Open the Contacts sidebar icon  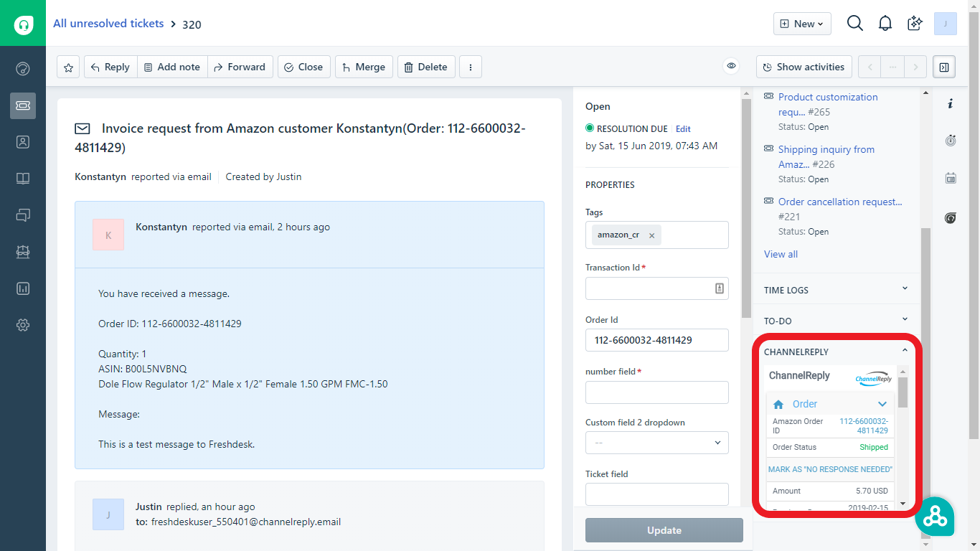point(23,142)
